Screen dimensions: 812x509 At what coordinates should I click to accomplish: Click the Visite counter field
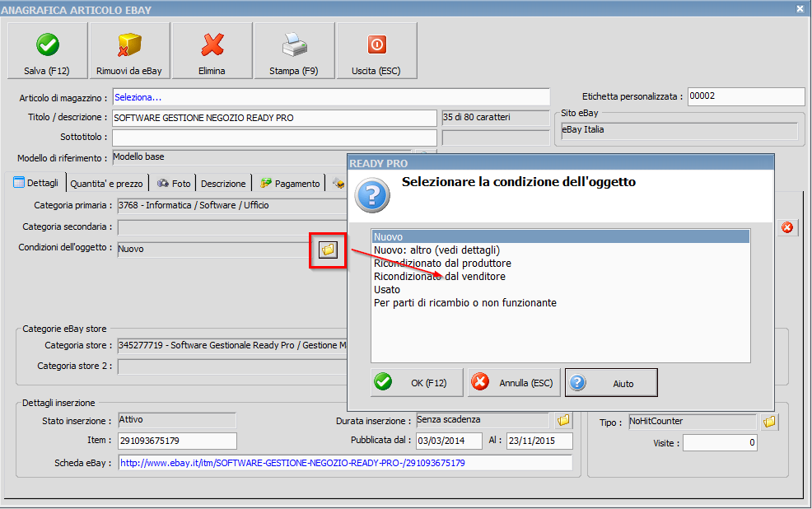pos(720,443)
